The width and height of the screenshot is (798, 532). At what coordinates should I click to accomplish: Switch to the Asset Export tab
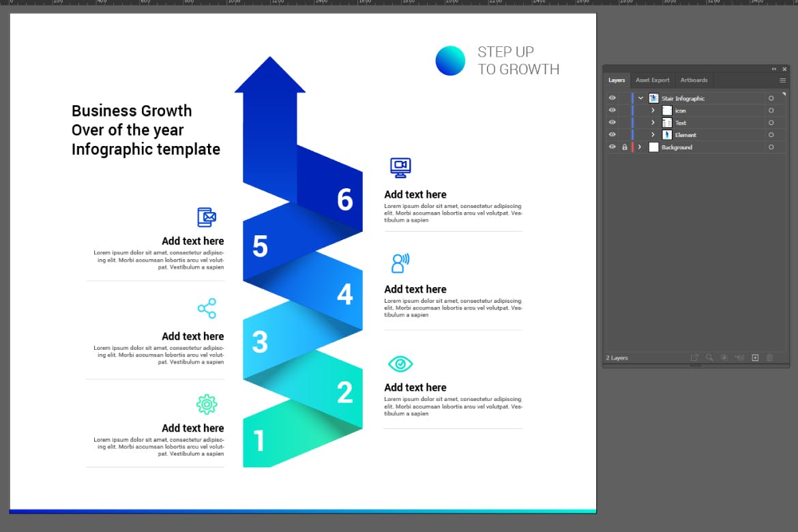tap(653, 80)
